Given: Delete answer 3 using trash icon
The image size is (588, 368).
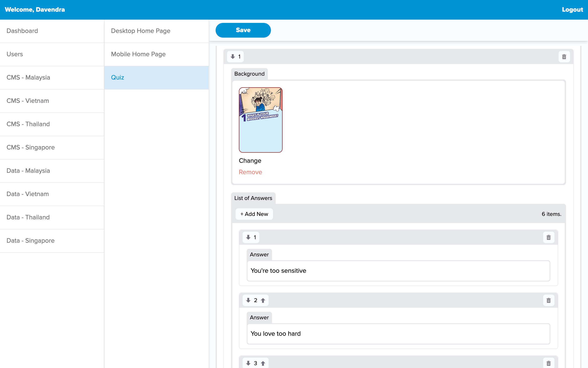Looking at the screenshot, I should click(548, 363).
